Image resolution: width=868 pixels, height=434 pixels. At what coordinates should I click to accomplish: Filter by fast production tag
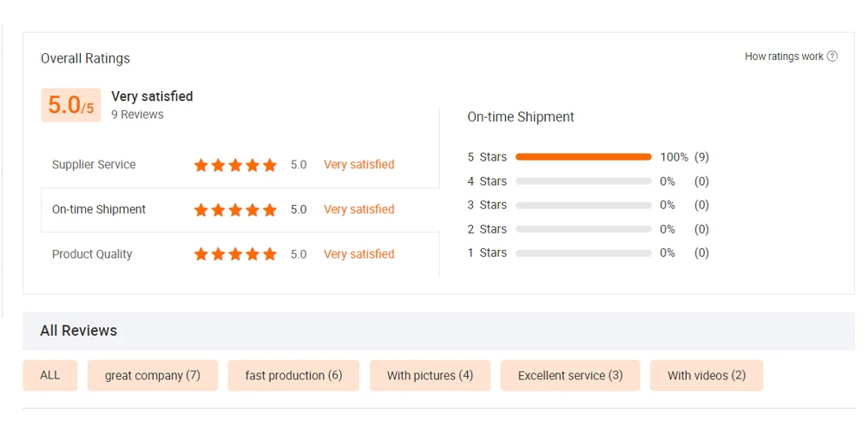(x=293, y=376)
